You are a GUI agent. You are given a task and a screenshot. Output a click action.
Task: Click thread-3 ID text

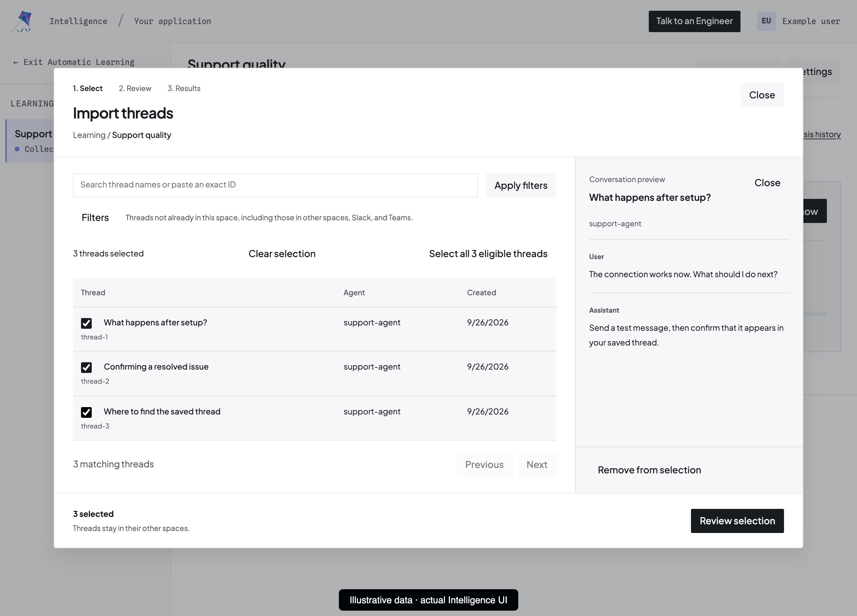point(95,426)
